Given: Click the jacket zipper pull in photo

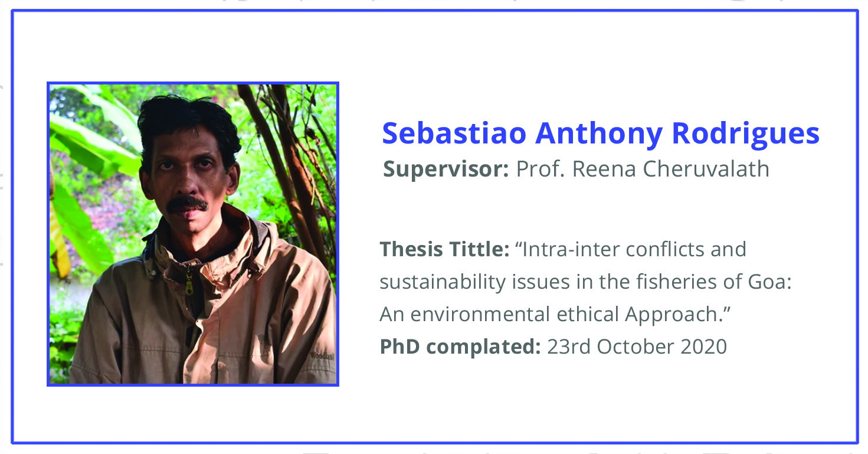Looking at the screenshot, I should coord(189,281).
